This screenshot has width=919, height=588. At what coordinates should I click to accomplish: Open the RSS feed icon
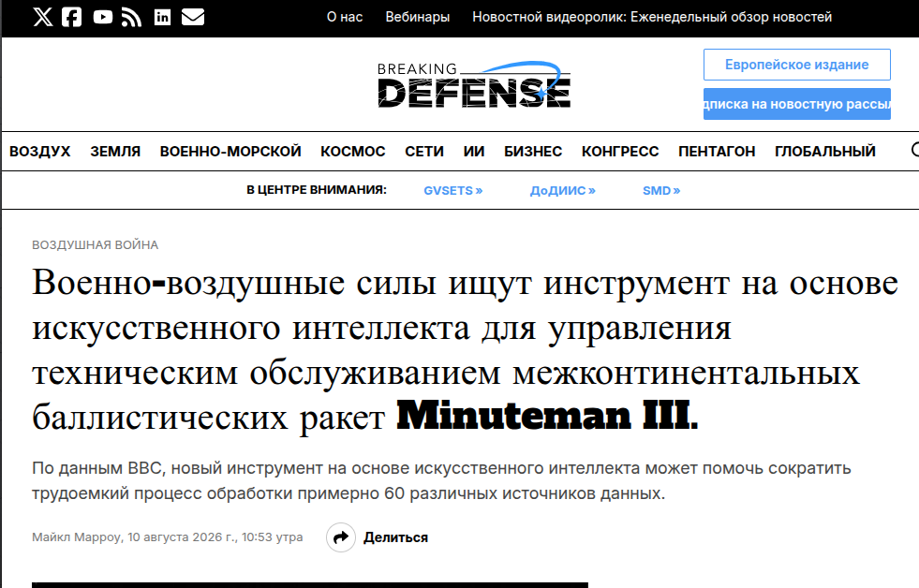(131, 18)
